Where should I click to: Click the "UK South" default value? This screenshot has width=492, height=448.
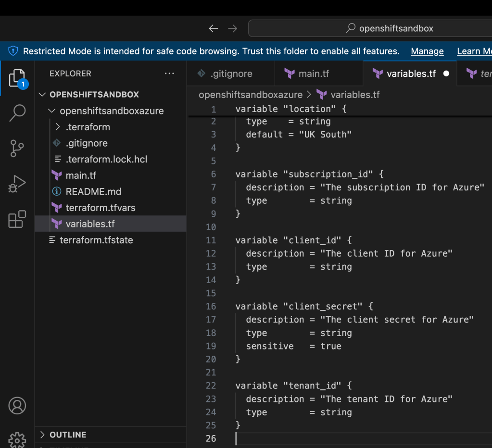pos(325,134)
